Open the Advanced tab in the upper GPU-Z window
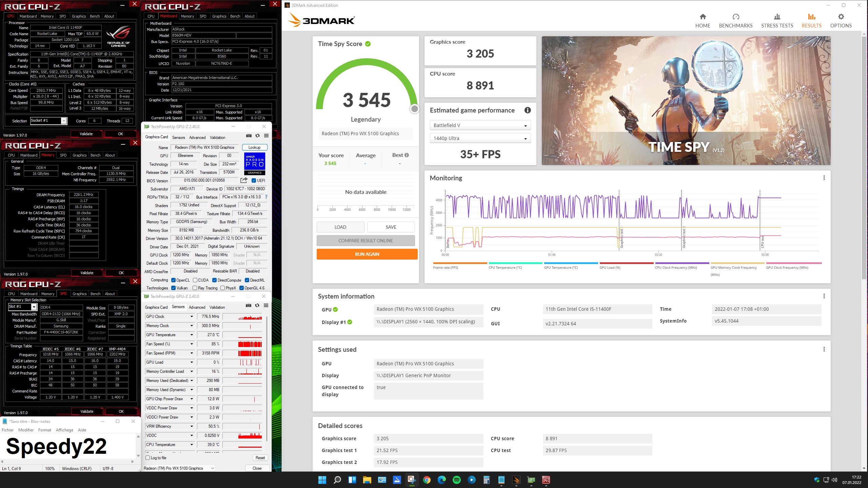 [197, 138]
